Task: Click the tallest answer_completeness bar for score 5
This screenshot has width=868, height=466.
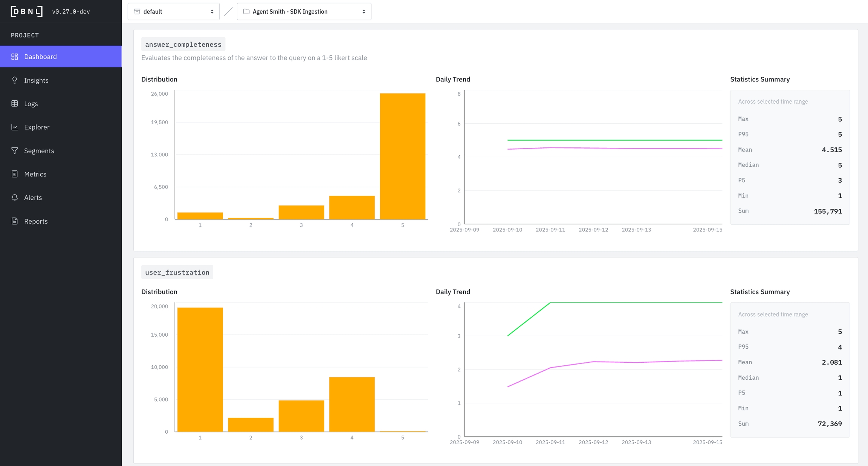Action: pyautogui.click(x=402, y=156)
